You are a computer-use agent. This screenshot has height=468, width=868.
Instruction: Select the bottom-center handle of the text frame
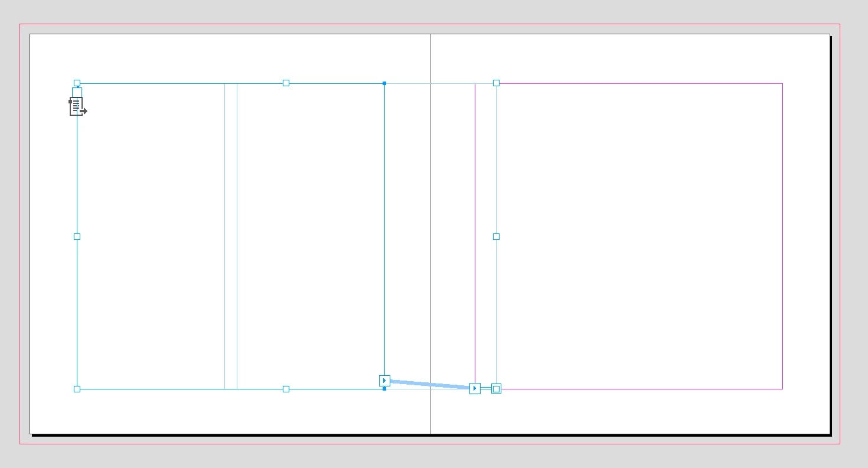pos(286,389)
